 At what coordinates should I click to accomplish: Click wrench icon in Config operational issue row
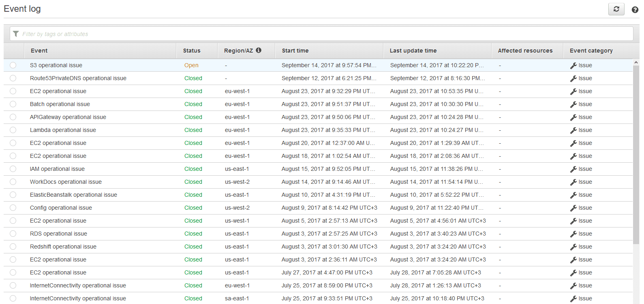tap(573, 208)
